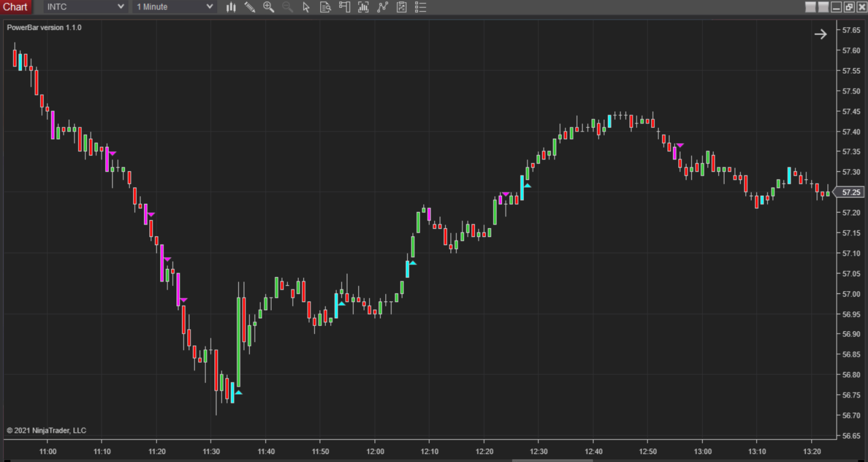Click the return-to-latest-bar arrow
Image resolution: width=868 pixels, height=462 pixels.
[820, 34]
